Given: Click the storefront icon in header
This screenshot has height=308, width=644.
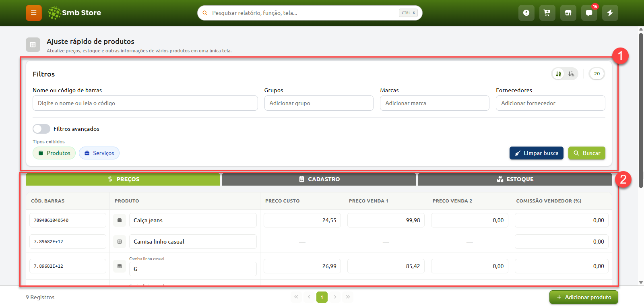Looking at the screenshot, I should click(568, 13).
